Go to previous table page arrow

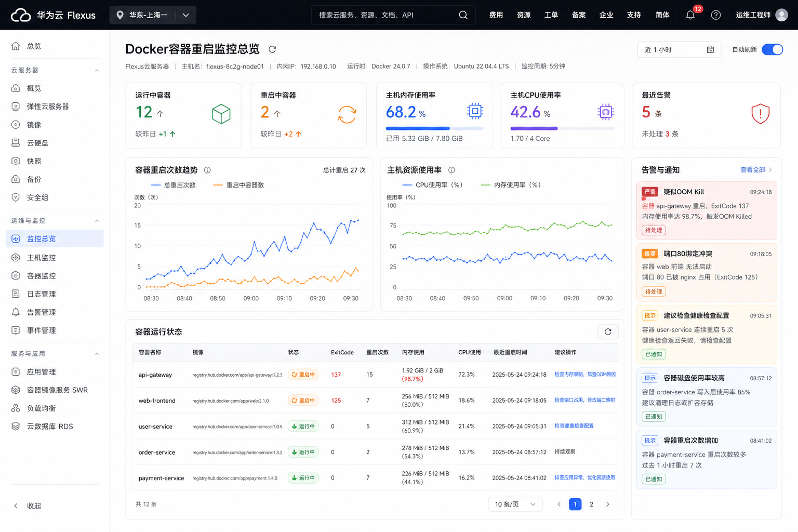point(559,504)
